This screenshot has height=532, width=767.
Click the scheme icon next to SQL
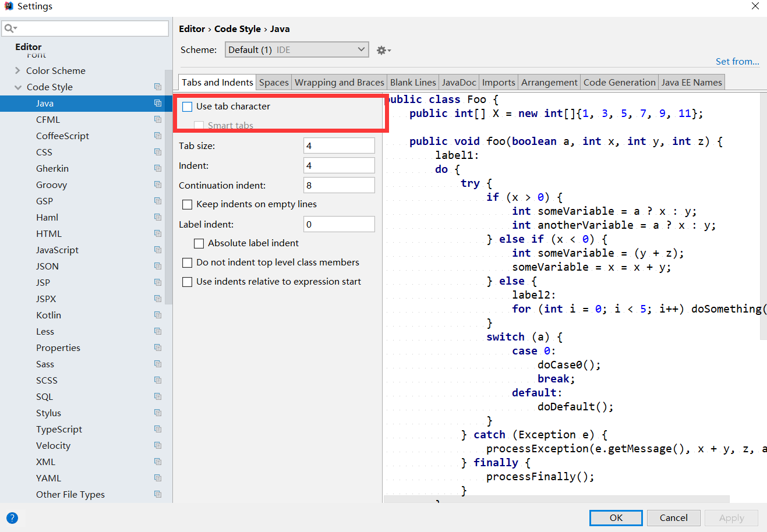pos(158,396)
